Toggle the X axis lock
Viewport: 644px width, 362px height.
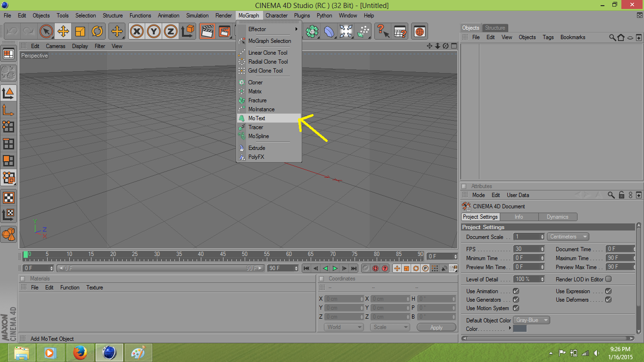(137, 32)
